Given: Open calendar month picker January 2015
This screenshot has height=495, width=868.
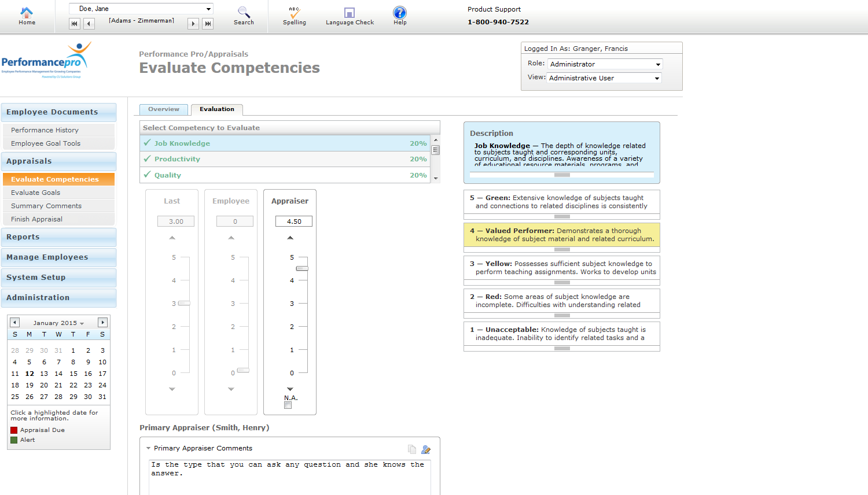Looking at the screenshot, I should pyautogui.click(x=58, y=323).
